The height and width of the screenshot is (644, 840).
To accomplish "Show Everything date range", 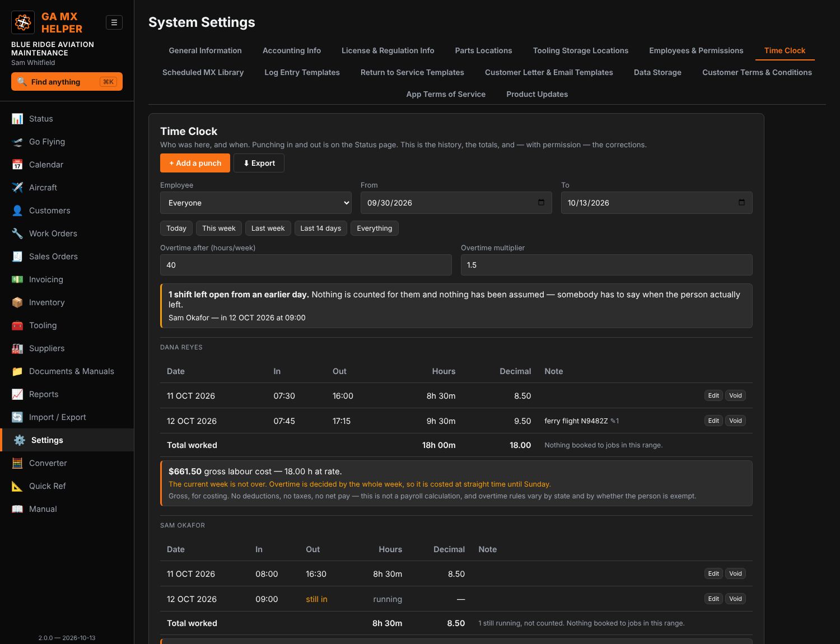I will tap(375, 228).
